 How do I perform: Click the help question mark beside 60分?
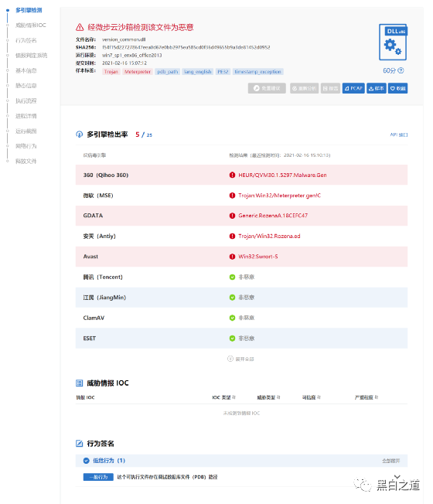click(x=401, y=70)
